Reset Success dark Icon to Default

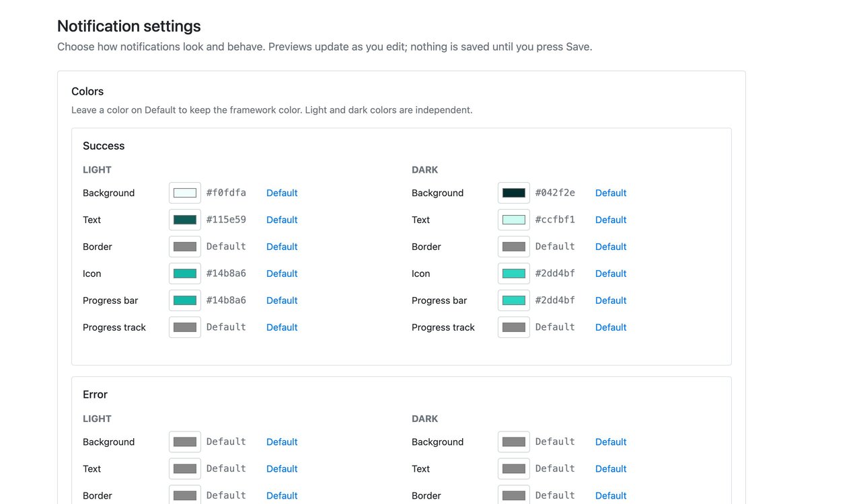point(611,274)
